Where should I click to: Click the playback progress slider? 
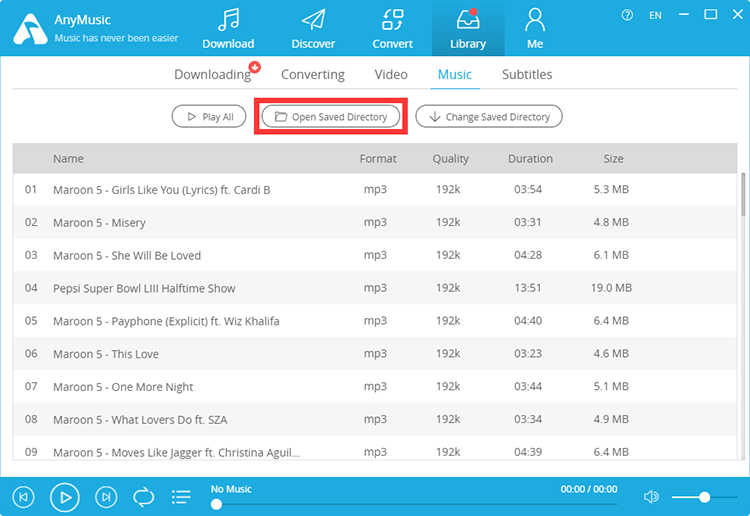point(414,504)
